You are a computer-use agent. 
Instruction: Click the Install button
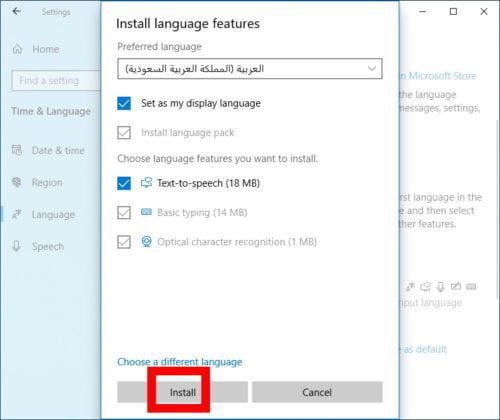pos(182,392)
